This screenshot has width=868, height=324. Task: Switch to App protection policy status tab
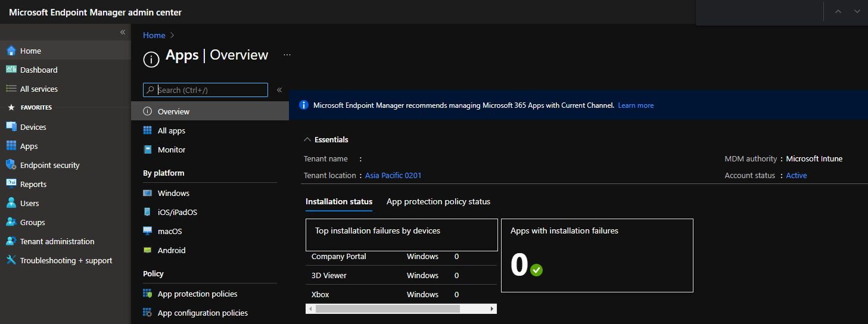click(x=438, y=201)
